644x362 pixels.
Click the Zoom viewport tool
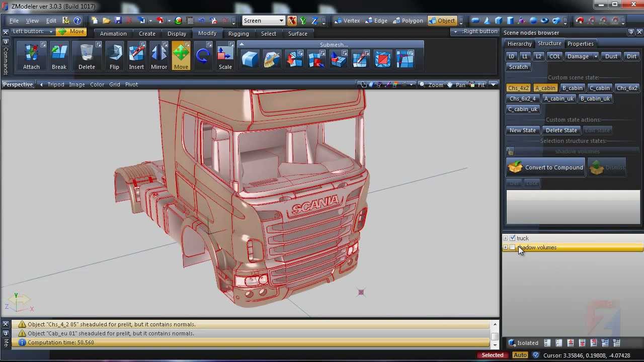coord(431,84)
